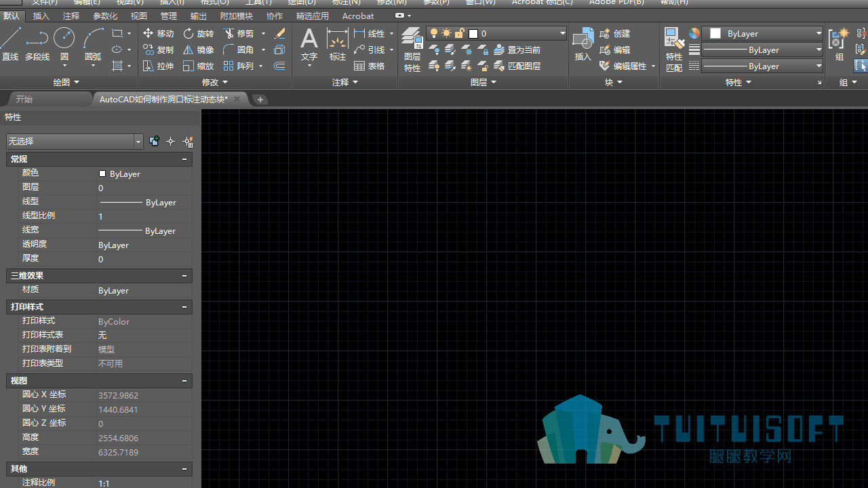Activate the 镜像 (Mirror) tool
Viewport: 868px width, 488px height.
point(199,49)
